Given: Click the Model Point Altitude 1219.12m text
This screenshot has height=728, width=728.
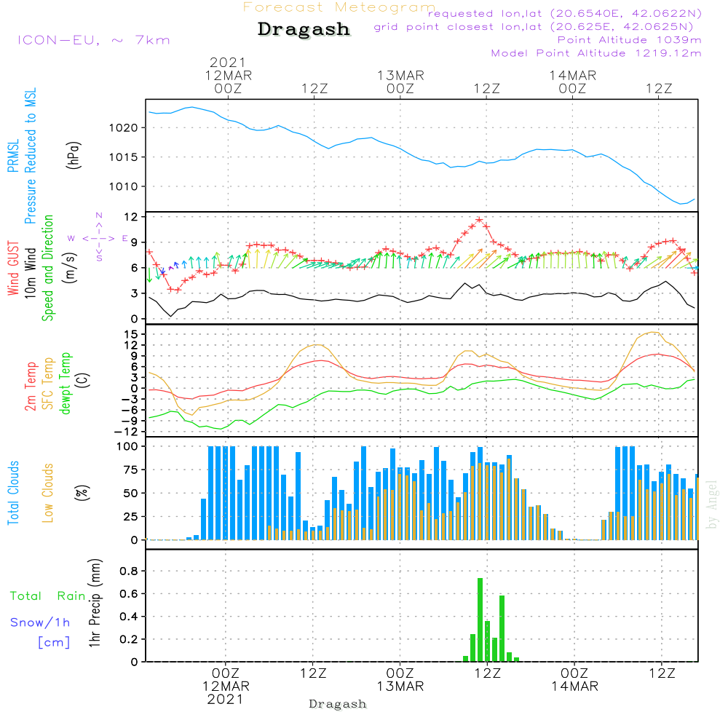Looking at the screenshot, I should tap(596, 53).
